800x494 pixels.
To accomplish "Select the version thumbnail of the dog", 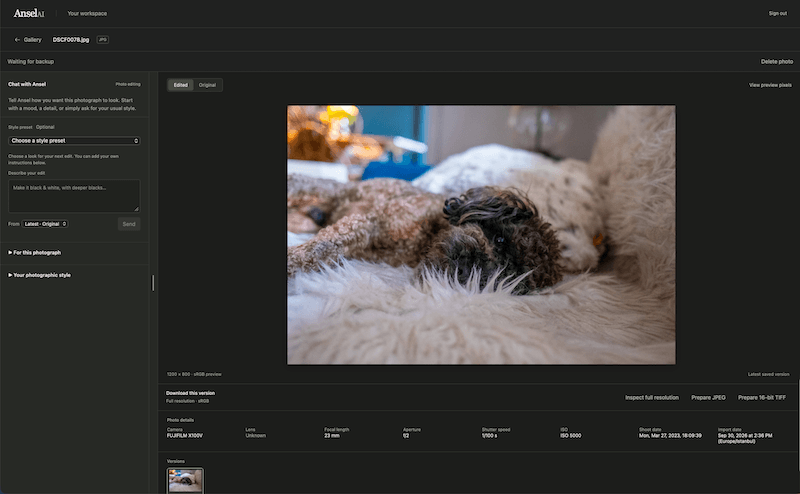I will (185, 481).
